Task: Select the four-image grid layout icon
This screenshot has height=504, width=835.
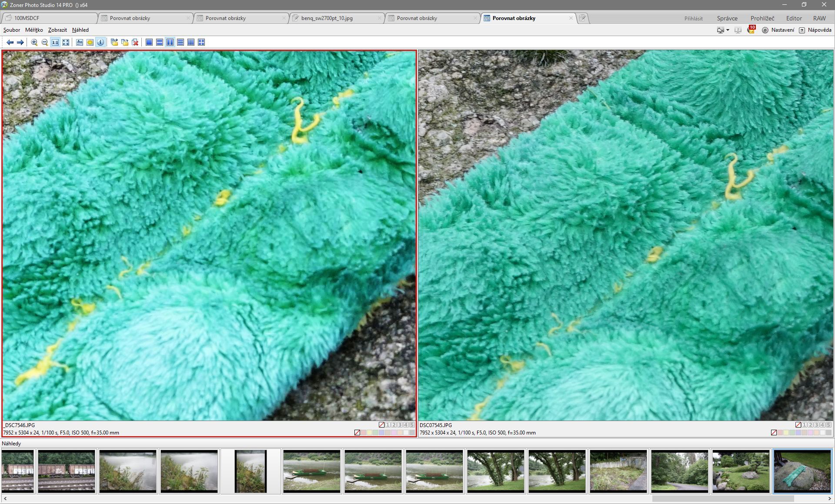Action: (201, 42)
